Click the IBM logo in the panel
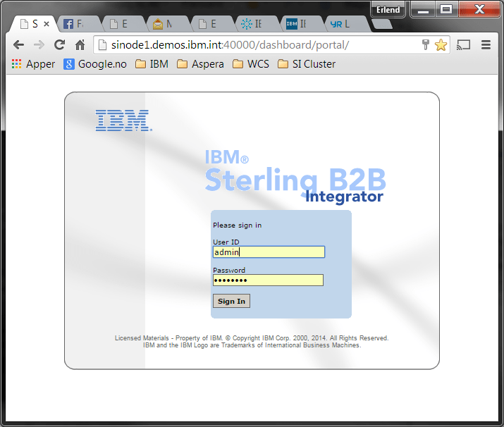Image resolution: width=504 pixels, height=427 pixels. pyautogui.click(x=124, y=120)
